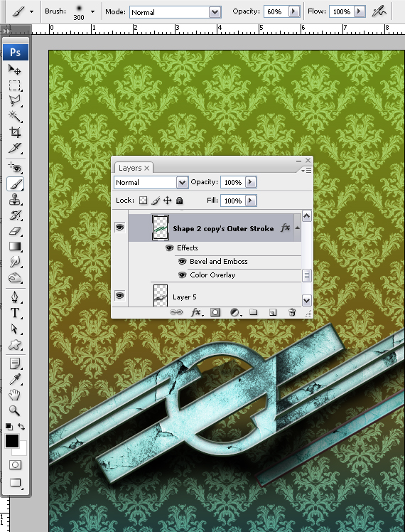Select the Polygonal Lasso tool
Viewport: 405px width, 532px height.
tap(15, 101)
